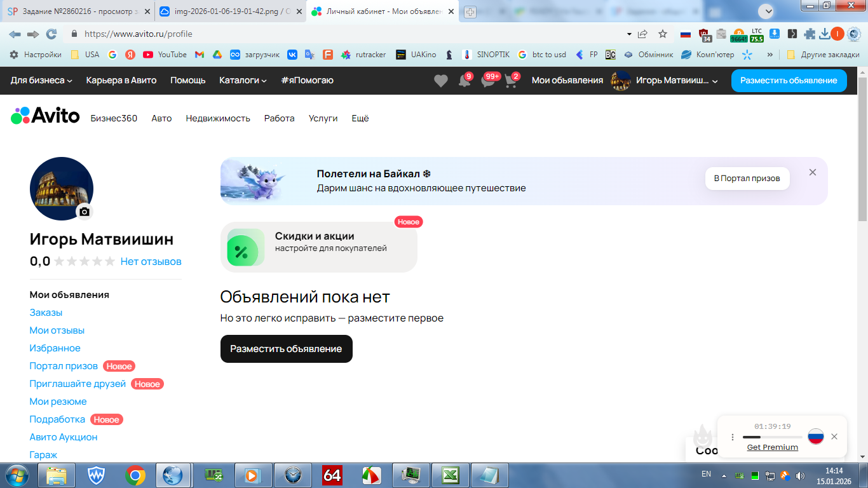The height and width of the screenshot is (488, 868).
Task: Open address bar dropdown arrow
Action: coord(629,34)
